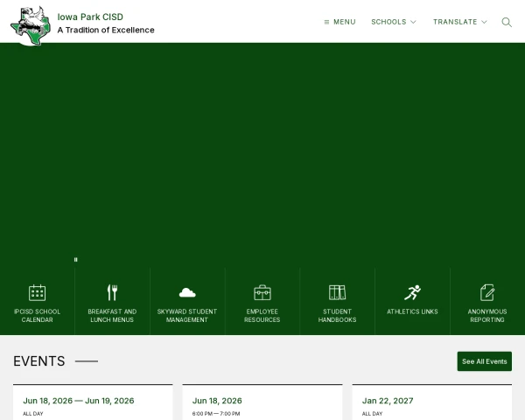The image size is (525, 420).
Task: Open the Jan 22, 2027 event card
Action: (432, 402)
